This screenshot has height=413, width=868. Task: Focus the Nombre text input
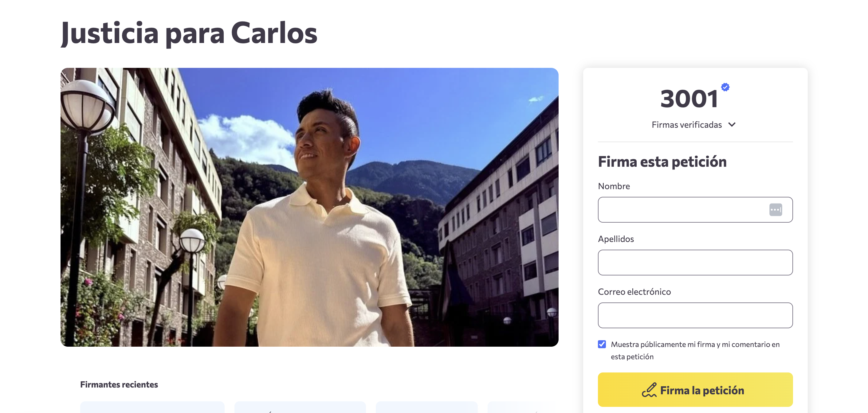point(681,209)
